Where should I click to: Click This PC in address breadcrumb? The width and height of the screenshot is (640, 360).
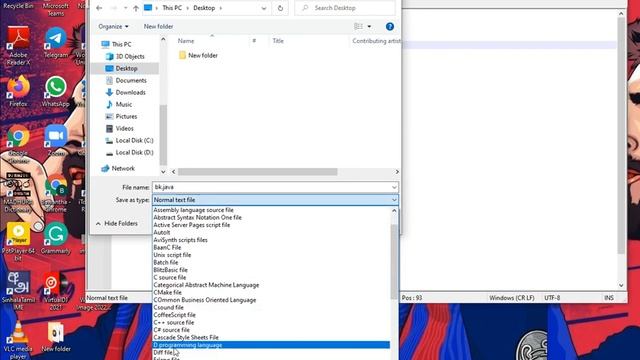coord(172,8)
